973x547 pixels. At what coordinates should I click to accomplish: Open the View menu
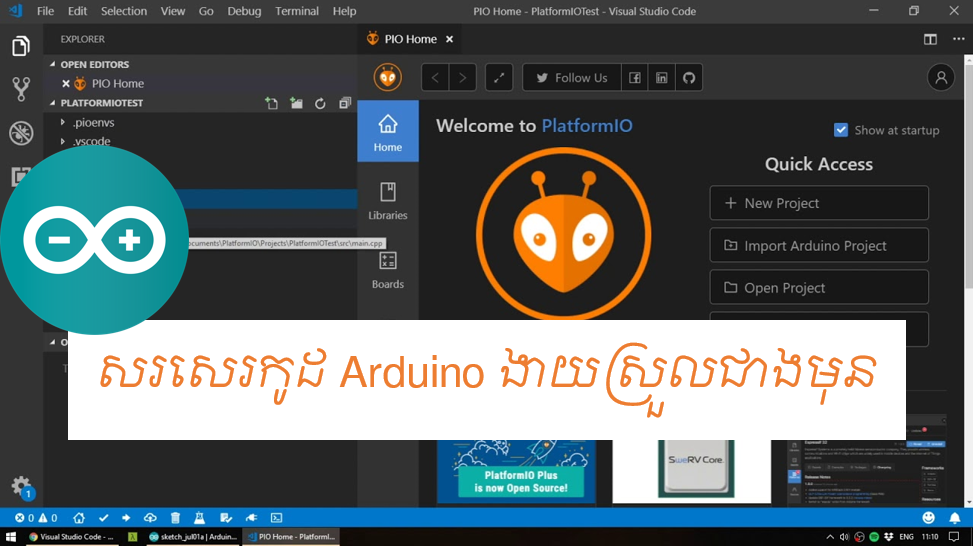point(173,11)
